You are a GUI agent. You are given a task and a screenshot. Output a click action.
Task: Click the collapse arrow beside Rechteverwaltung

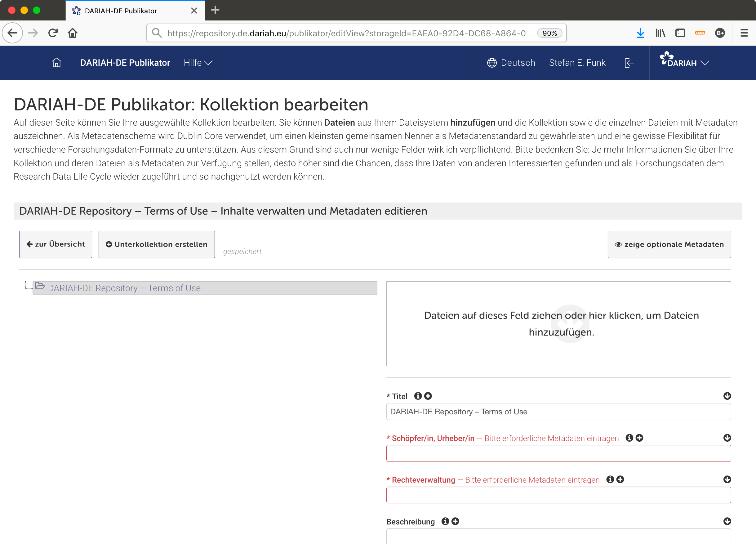pos(727,480)
